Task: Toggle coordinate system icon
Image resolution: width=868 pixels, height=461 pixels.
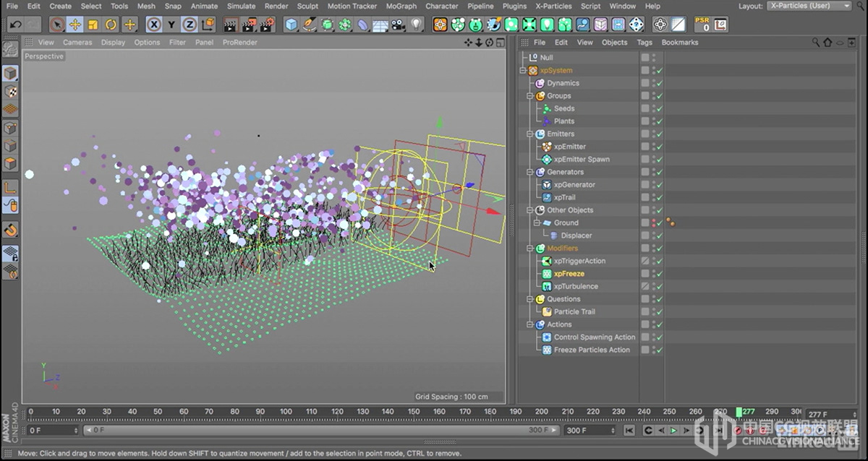Action: click(207, 25)
